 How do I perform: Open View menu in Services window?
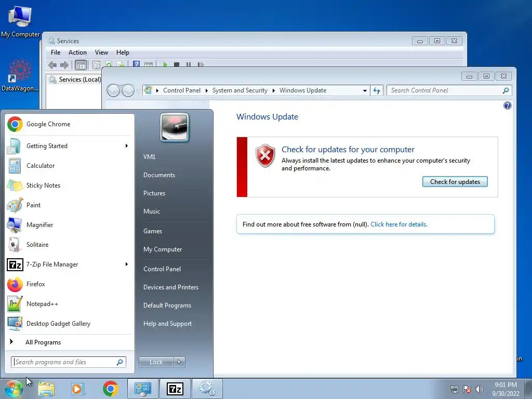pos(101,52)
